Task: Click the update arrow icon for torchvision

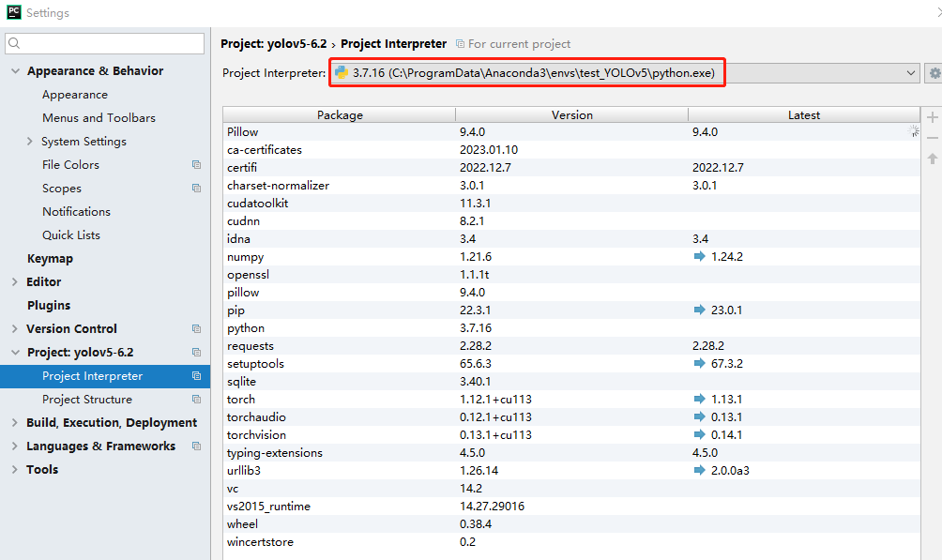Action: coord(699,434)
